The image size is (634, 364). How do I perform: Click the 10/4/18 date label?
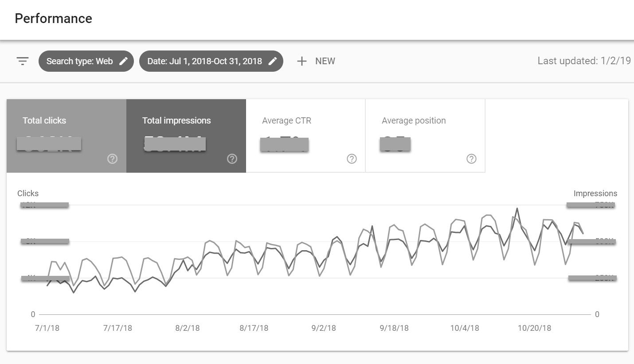465,328
